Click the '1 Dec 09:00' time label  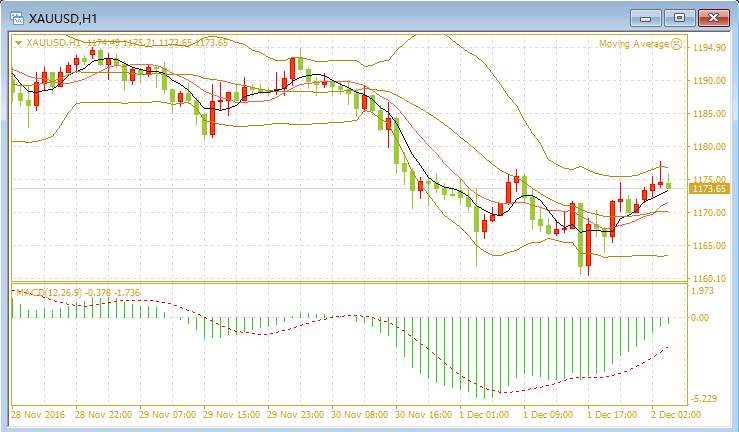[x=548, y=415]
